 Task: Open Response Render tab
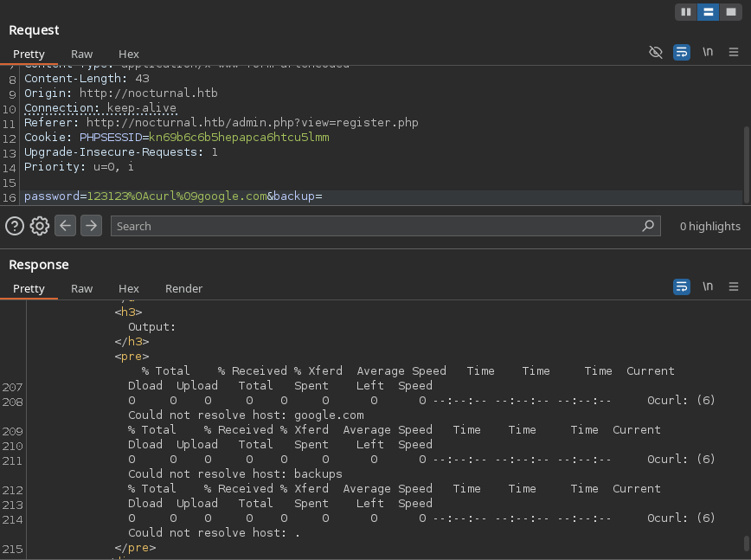(184, 289)
